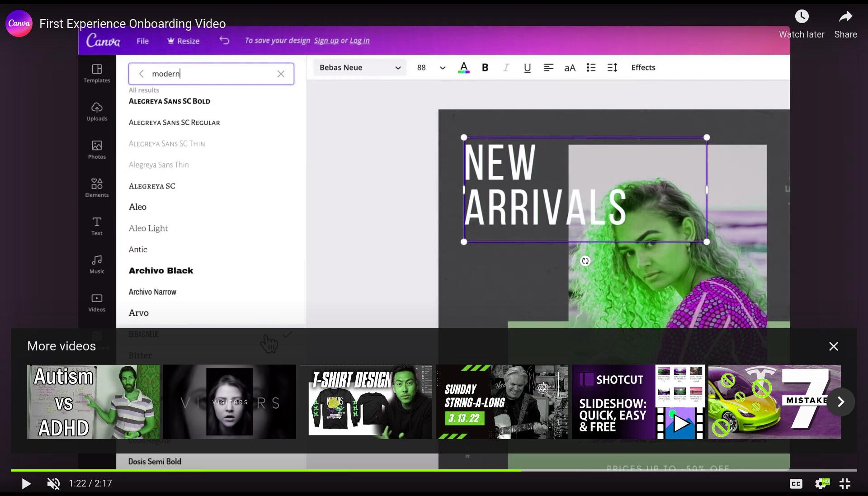Click the back arrow in font search
The image size is (868, 496).
click(142, 74)
